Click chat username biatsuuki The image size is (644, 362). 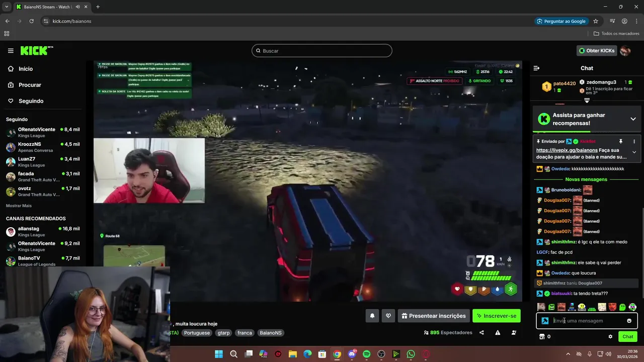pos(561,294)
